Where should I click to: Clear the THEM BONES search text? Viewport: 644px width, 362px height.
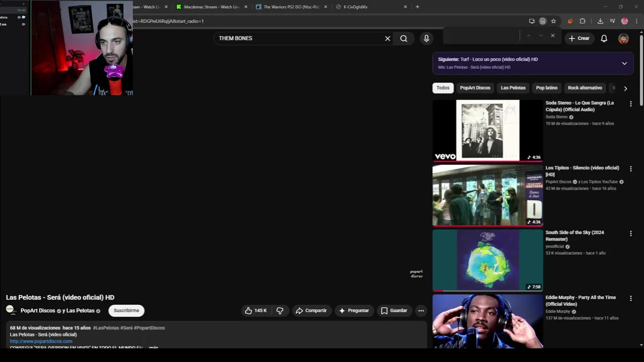click(387, 38)
